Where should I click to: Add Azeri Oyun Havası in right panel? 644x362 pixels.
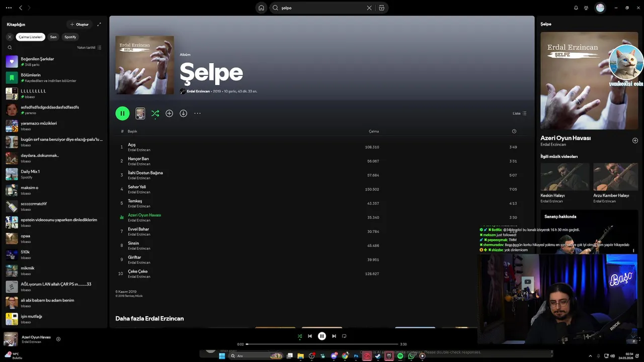[x=635, y=141]
